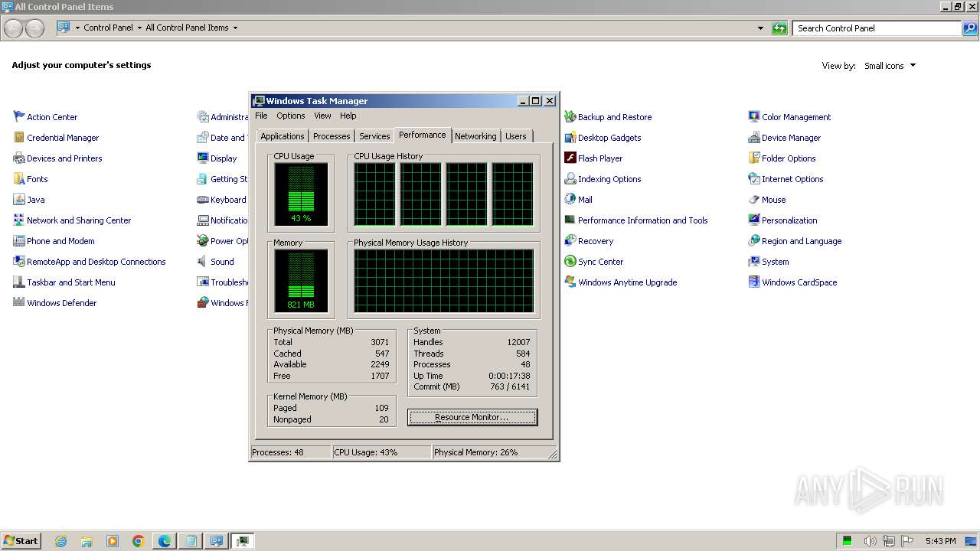Open Folder Options icon
The height and width of the screenshot is (551, 980).
coord(754,158)
